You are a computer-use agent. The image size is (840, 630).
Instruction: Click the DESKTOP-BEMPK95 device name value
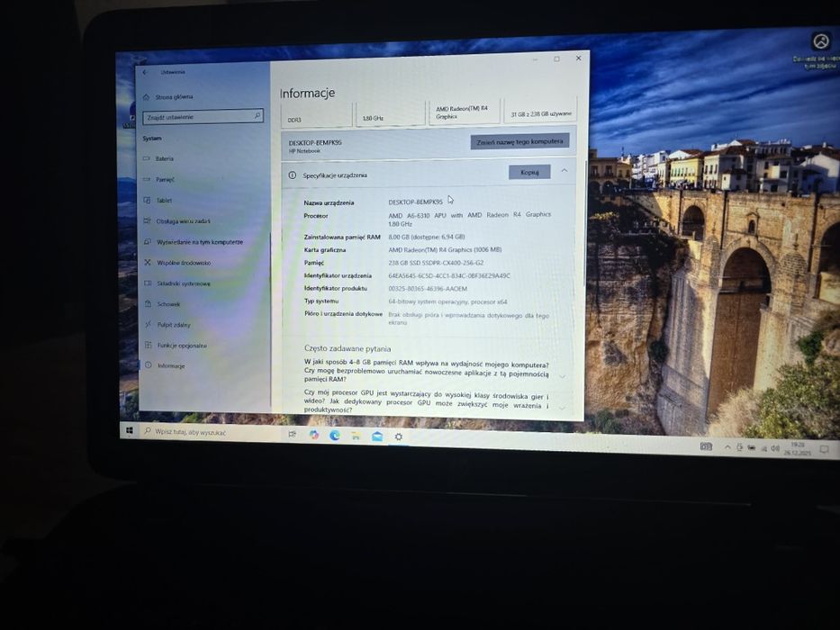415,202
